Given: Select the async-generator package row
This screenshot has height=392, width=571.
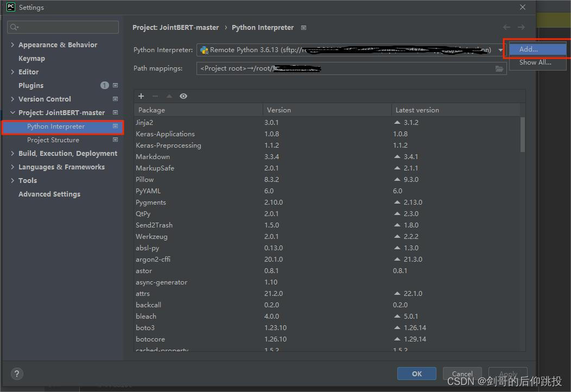Looking at the screenshot, I should click(x=327, y=282).
